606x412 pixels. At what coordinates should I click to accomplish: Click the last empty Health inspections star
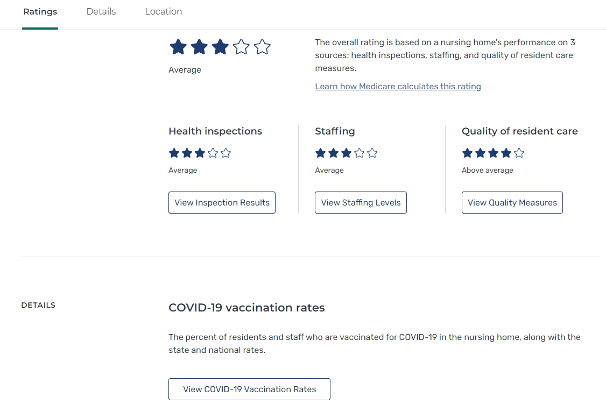point(226,153)
